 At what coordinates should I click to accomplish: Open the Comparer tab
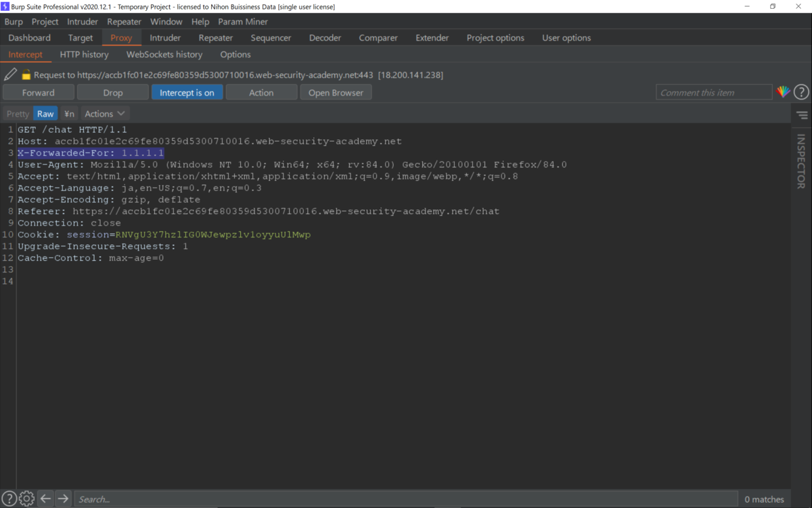(378, 38)
